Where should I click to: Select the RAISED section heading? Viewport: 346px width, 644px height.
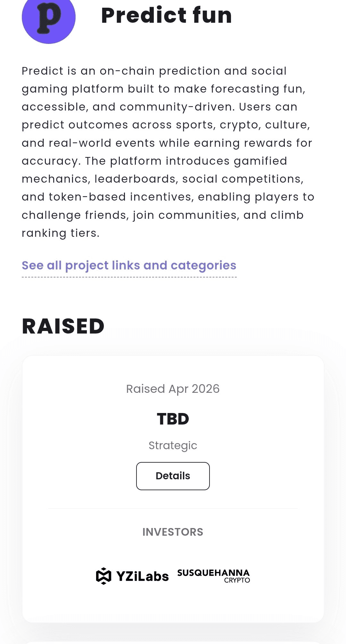(x=63, y=326)
